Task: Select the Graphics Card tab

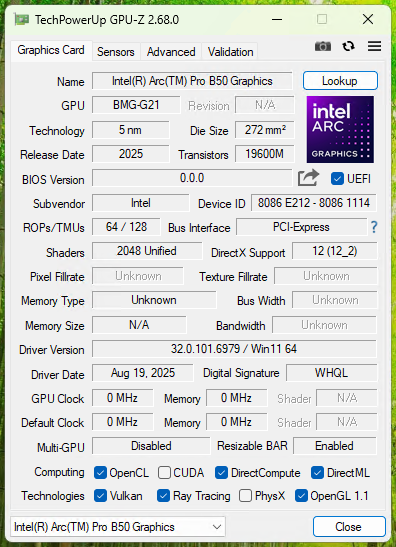Action: pos(51,51)
